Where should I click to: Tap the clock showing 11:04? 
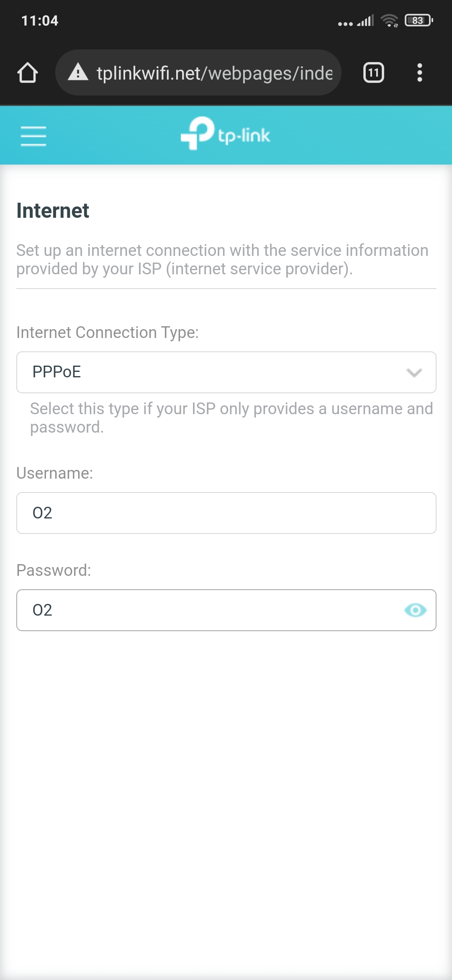click(40, 21)
